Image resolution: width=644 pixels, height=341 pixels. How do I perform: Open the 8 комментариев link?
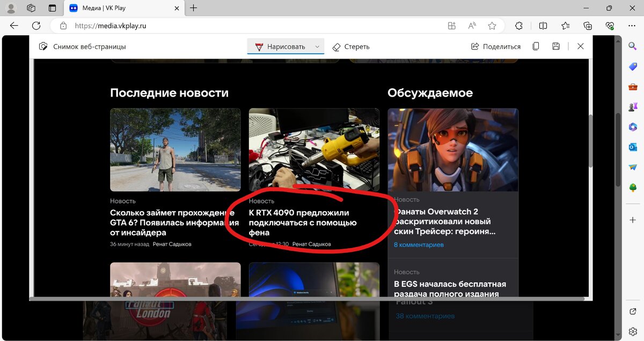(419, 244)
